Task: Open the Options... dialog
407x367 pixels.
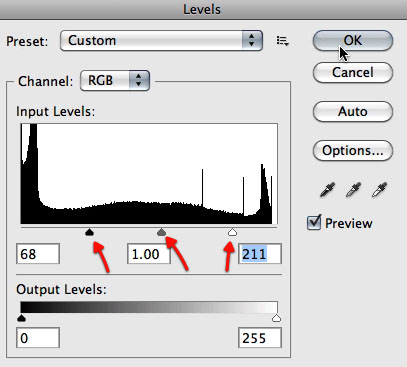Action: point(353,151)
